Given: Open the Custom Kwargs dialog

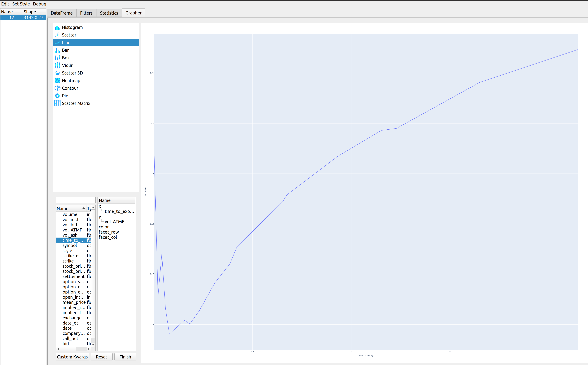Looking at the screenshot, I should tap(72, 356).
